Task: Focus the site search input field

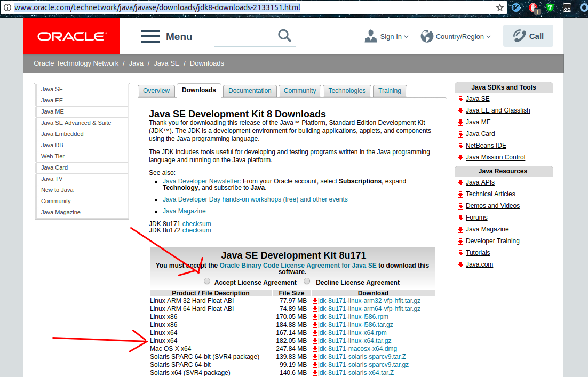Action: 255,36
